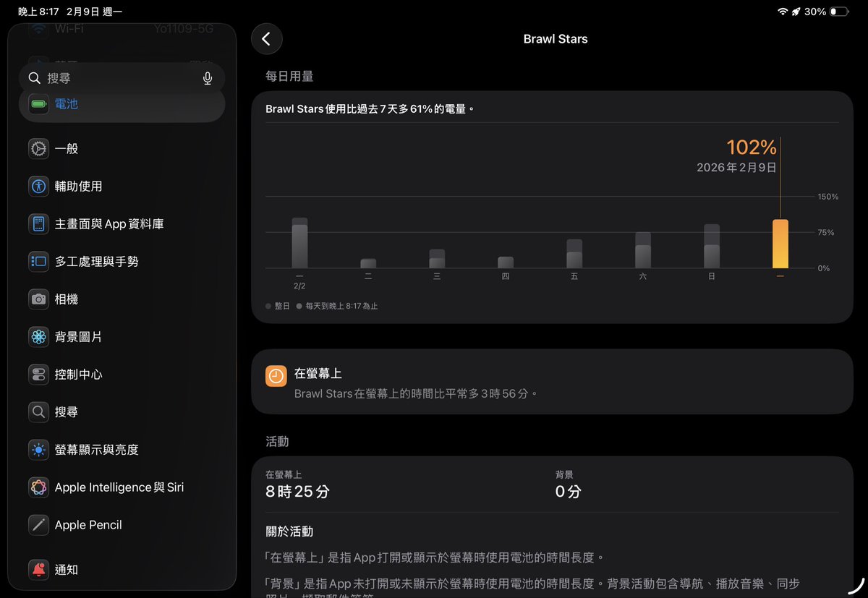Tap the Search settings magnifier icon
The image size is (868, 598).
coord(38,412)
